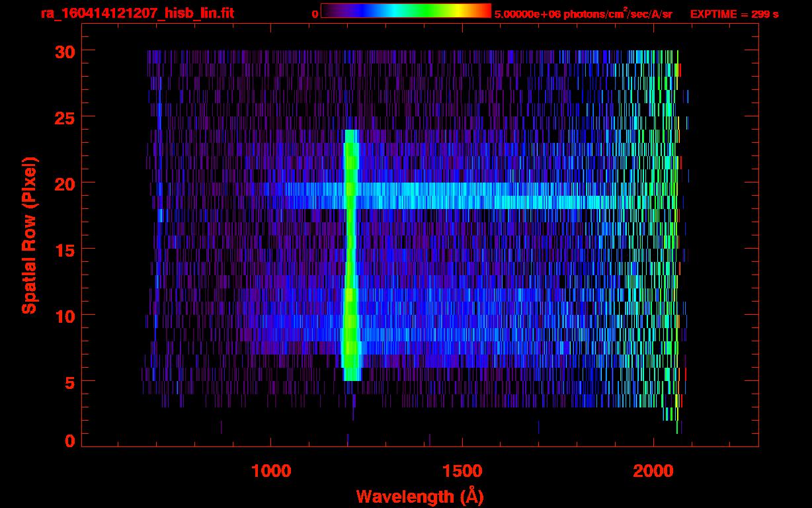Click the 5 tick on the spatial axis
812x508 pixels.
point(69,382)
